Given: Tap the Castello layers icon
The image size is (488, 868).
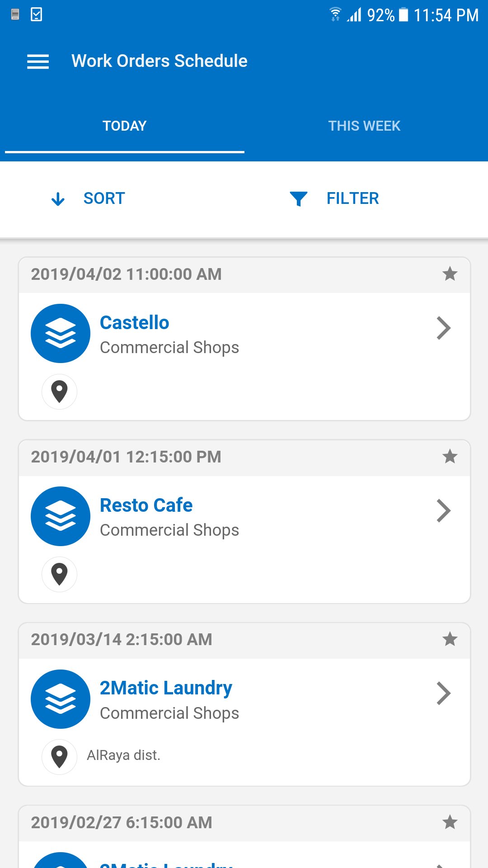Looking at the screenshot, I should click(x=61, y=333).
